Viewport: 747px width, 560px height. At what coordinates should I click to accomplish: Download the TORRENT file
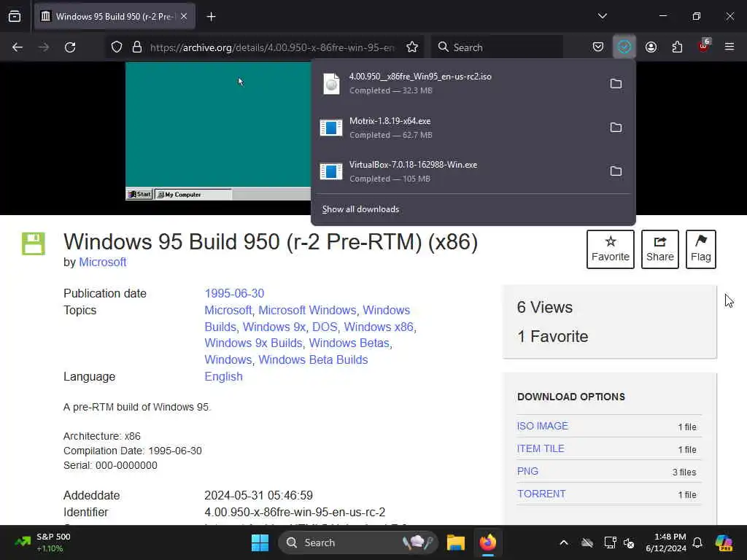click(x=541, y=494)
